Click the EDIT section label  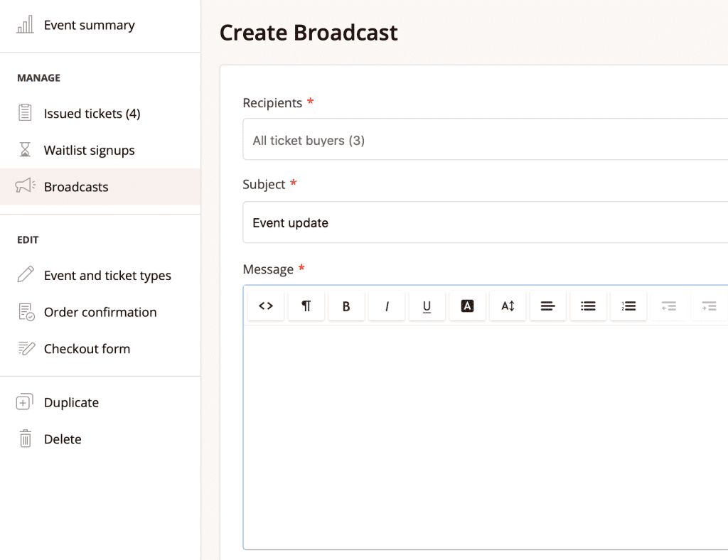pos(28,240)
